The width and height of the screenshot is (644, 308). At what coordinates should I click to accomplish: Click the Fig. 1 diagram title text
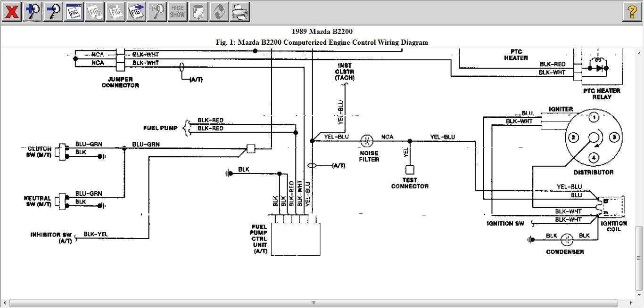pos(322,42)
